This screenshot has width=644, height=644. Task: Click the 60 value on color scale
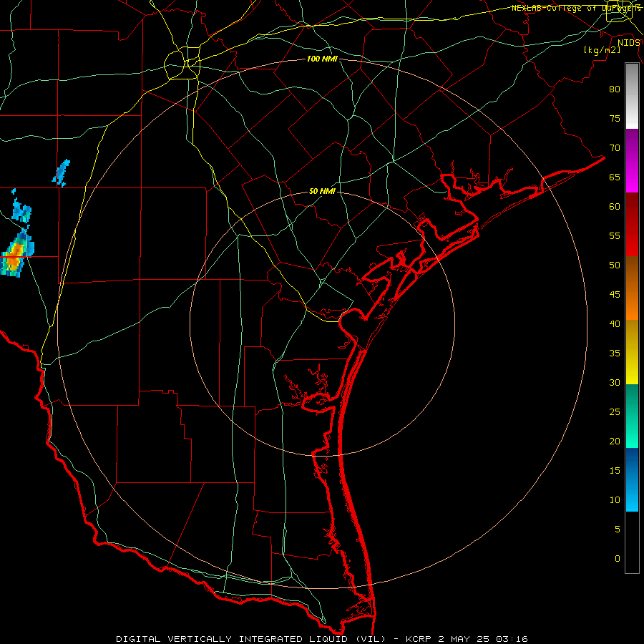615,207
